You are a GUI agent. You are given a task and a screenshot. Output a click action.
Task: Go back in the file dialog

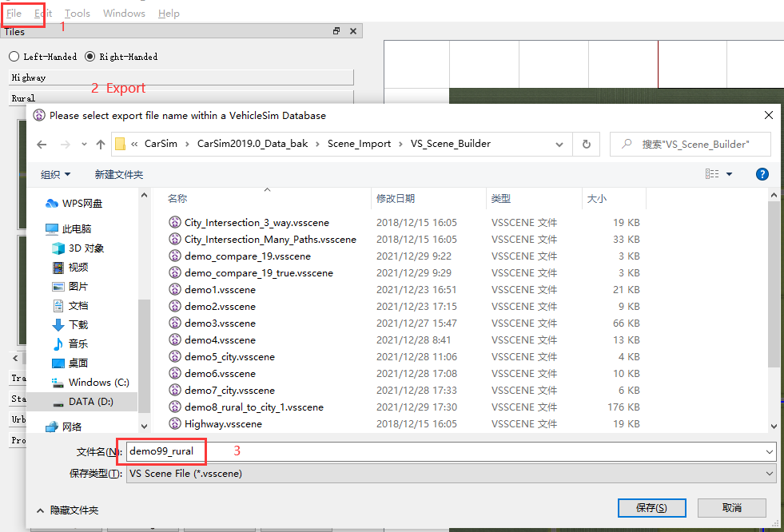coord(42,145)
